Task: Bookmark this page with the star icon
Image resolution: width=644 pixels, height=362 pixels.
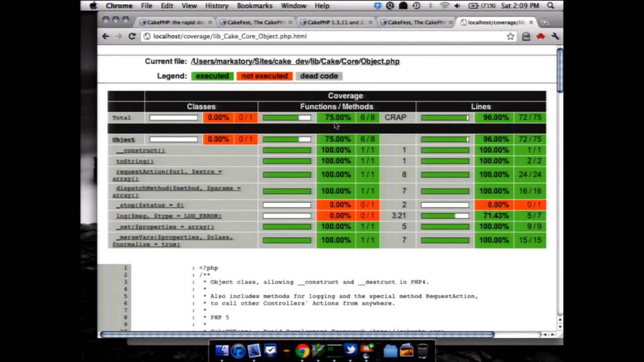Action: tap(511, 36)
